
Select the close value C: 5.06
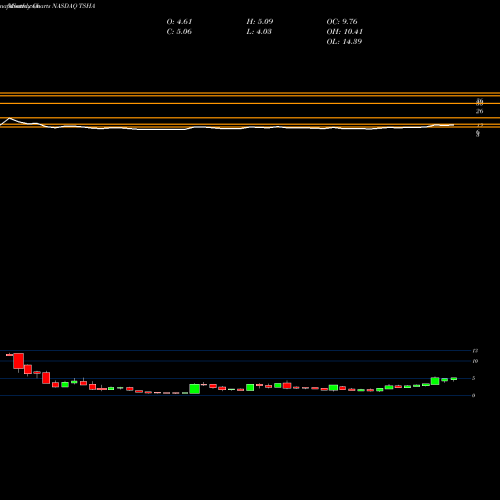[179, 31]
